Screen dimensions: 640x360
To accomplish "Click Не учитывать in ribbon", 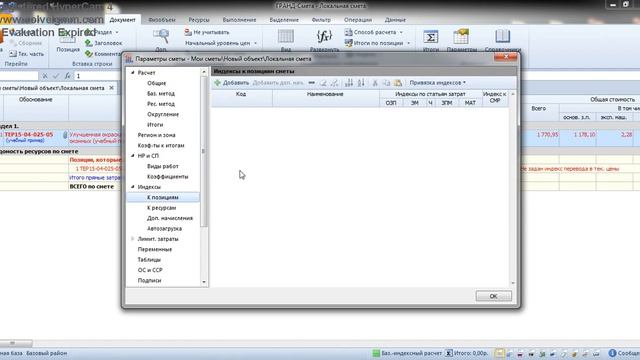I will [207, 32].
